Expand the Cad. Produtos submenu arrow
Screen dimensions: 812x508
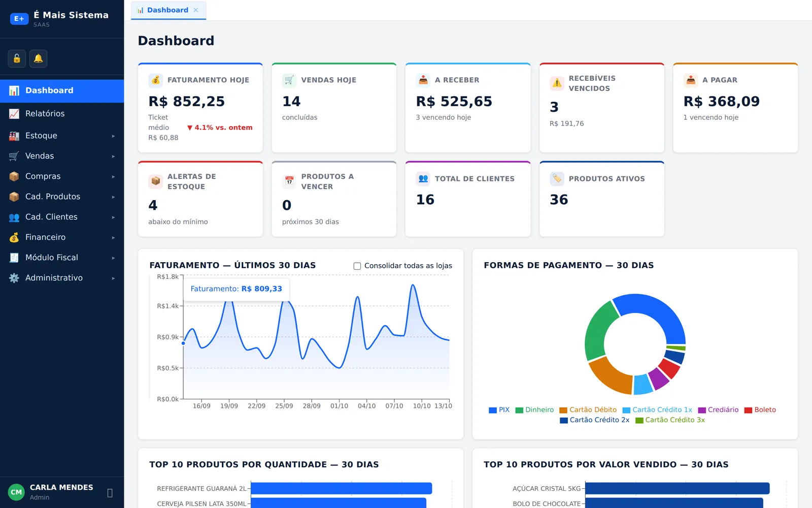[x=113, y=197]
